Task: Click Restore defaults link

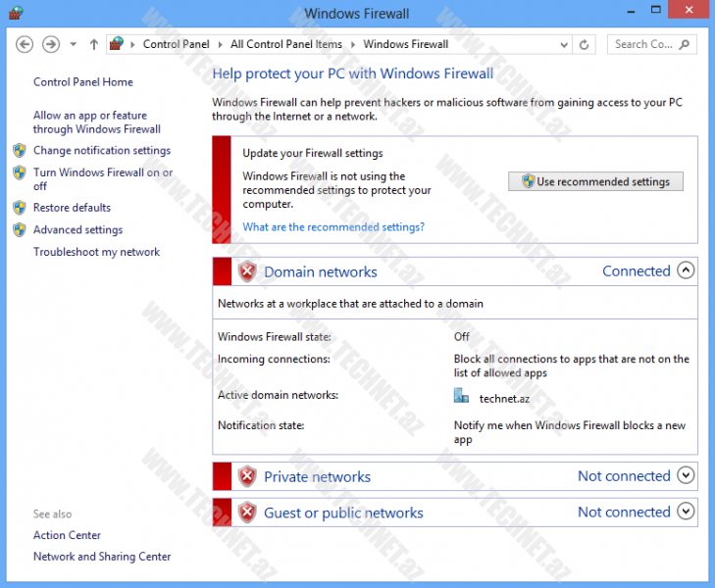Action: coord(72,208)
